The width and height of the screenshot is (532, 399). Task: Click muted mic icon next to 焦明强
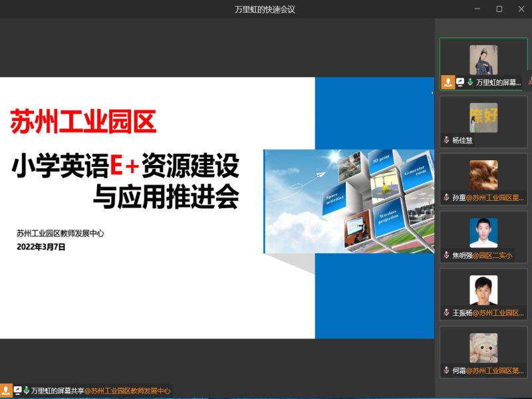(x=446, y=255)
